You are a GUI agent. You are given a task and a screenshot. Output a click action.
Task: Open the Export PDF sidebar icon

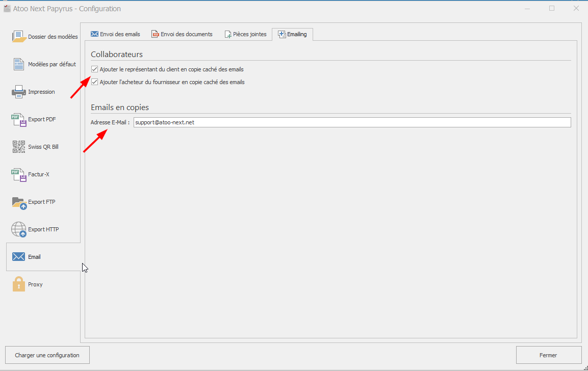(x=19, y=119)
